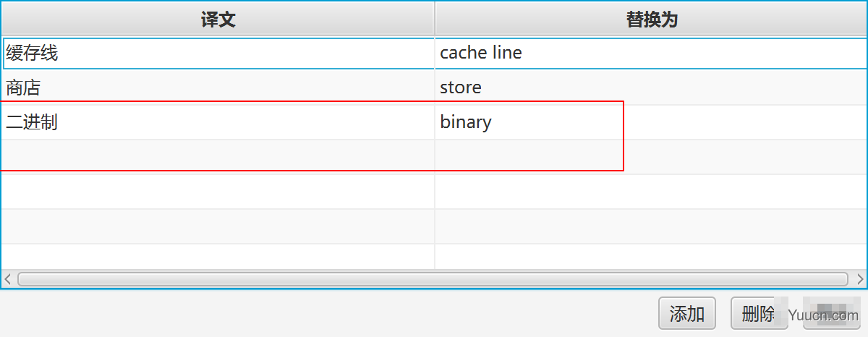Image resolution: width=868 pixels, height=337 pixels.
Task: Select third empty row's 替换为 cell
Action: coord(651,226)
